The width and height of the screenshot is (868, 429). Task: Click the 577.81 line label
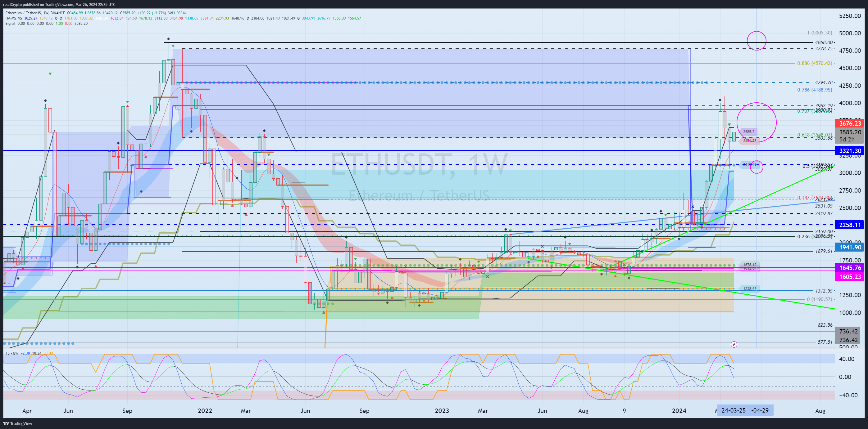(825, 342)
